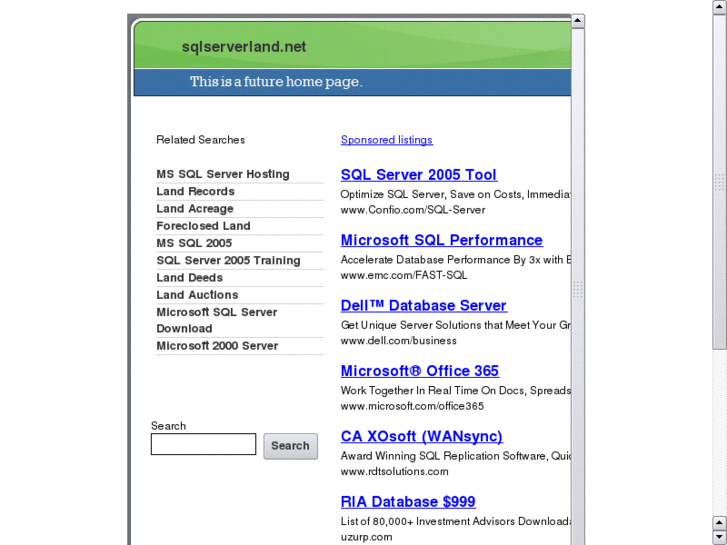727x545 pixels.
Task: Click 'Optimize SQL Server, Save on Costs' description
Action: pyautogui.click(x=455, y=194)
